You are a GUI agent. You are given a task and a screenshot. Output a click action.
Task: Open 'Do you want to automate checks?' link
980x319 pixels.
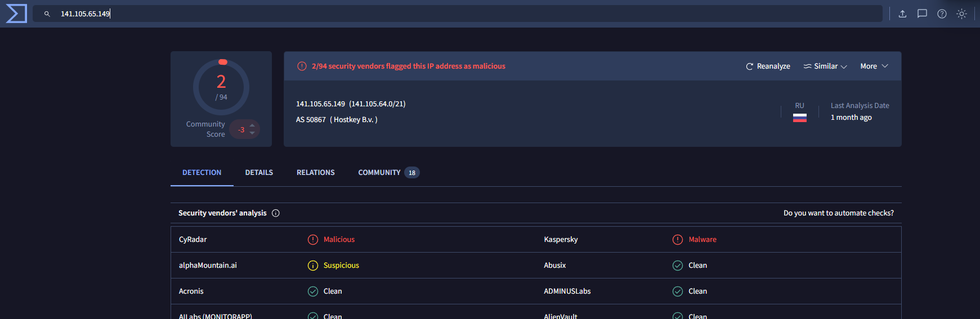839,213
